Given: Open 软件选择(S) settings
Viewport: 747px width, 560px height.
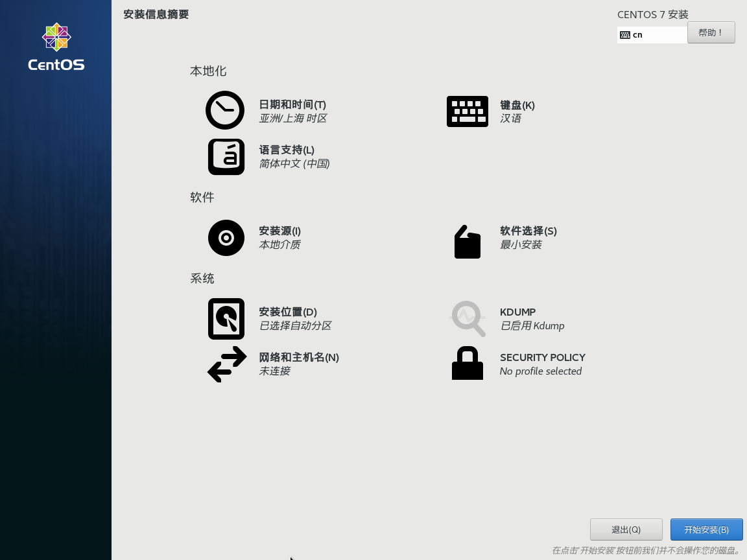Looking at the screenshot, I should click(x=528, y=231).
